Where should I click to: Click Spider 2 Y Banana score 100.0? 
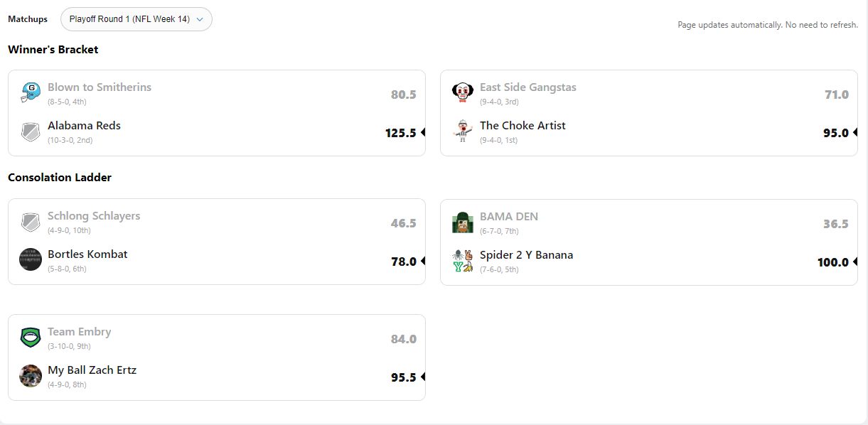(832, 262)
